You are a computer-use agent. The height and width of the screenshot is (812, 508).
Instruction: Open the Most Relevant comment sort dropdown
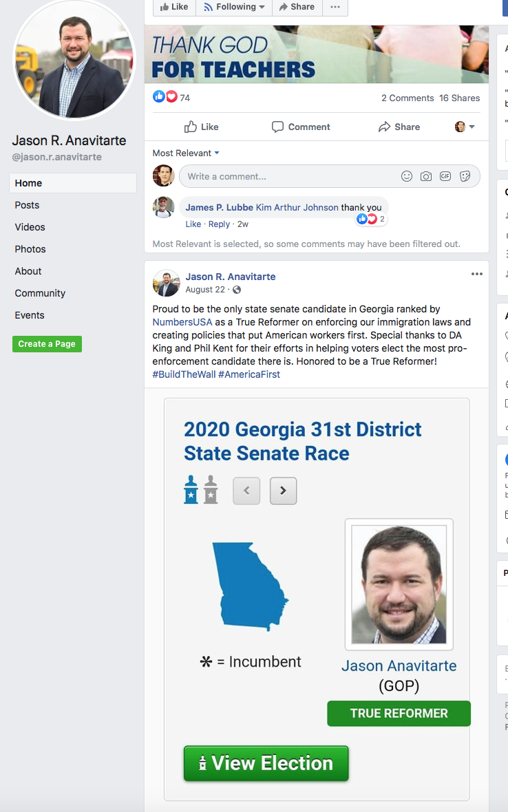click(x=186, y=153)
